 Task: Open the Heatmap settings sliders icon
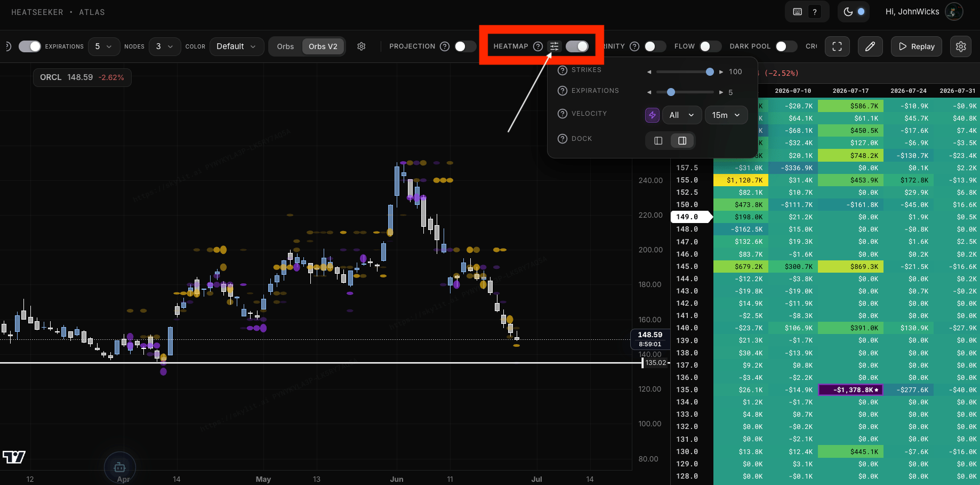click(555, 46)
